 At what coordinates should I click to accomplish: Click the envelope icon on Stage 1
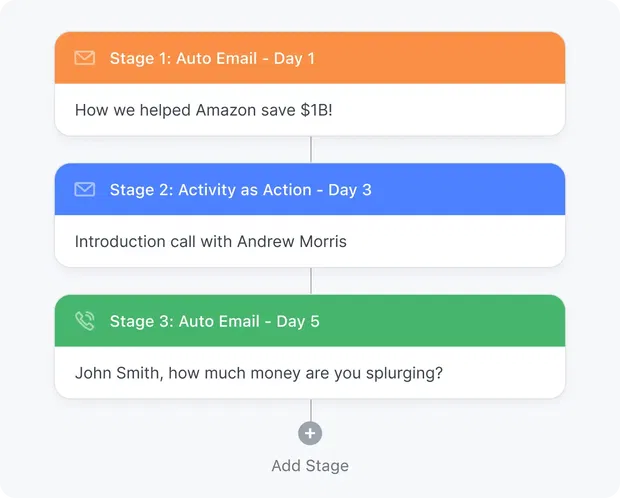85,58
